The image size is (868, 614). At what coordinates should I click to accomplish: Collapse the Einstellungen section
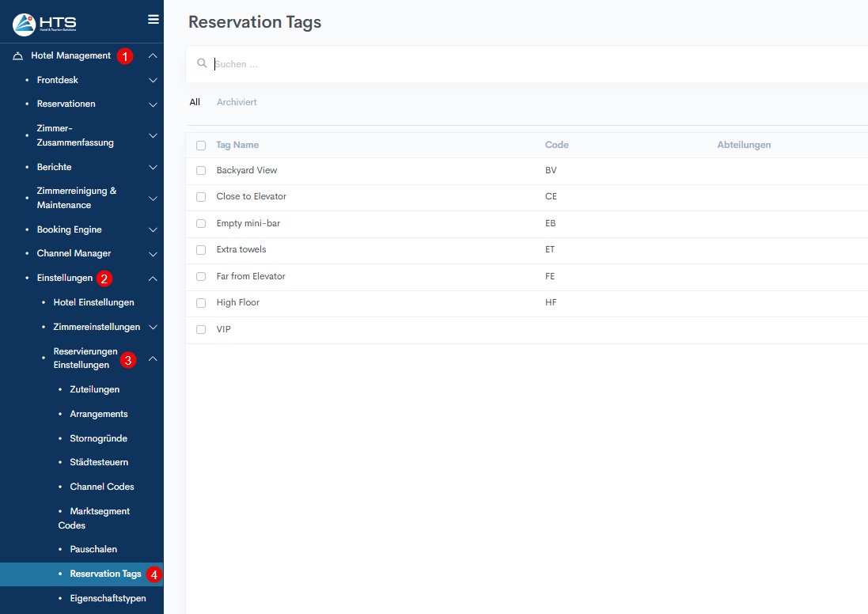tap(154, 279)
